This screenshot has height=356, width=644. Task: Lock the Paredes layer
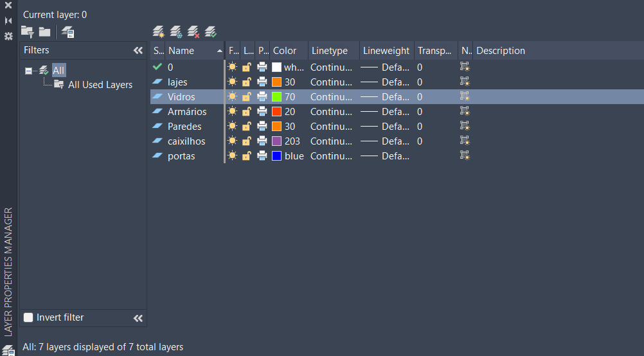(247, 127)
